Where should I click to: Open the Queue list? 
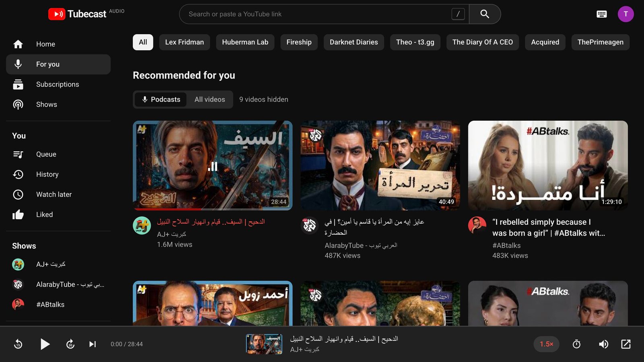58,154
